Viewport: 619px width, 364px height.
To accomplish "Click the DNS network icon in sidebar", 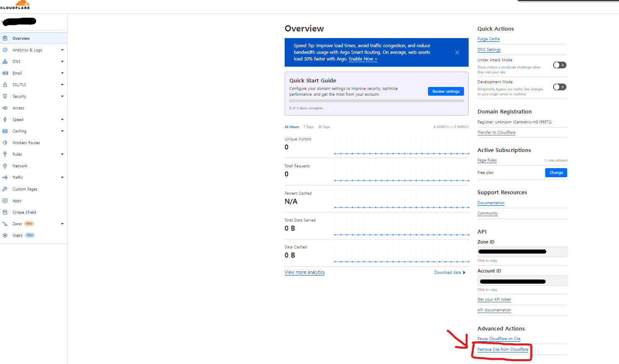I will click(x=5, y=61).
